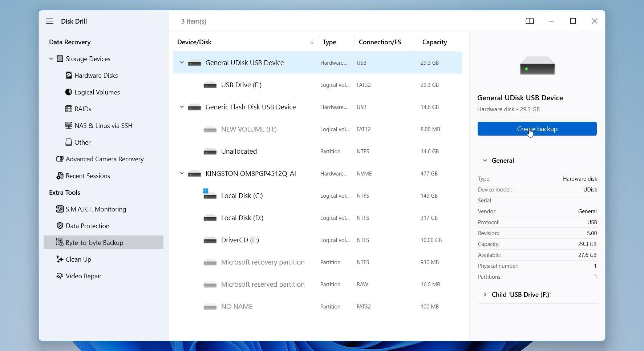This screenshot has height=351, width=644.
Task: Open Data Protection tool
Action: tap(88, 226)
